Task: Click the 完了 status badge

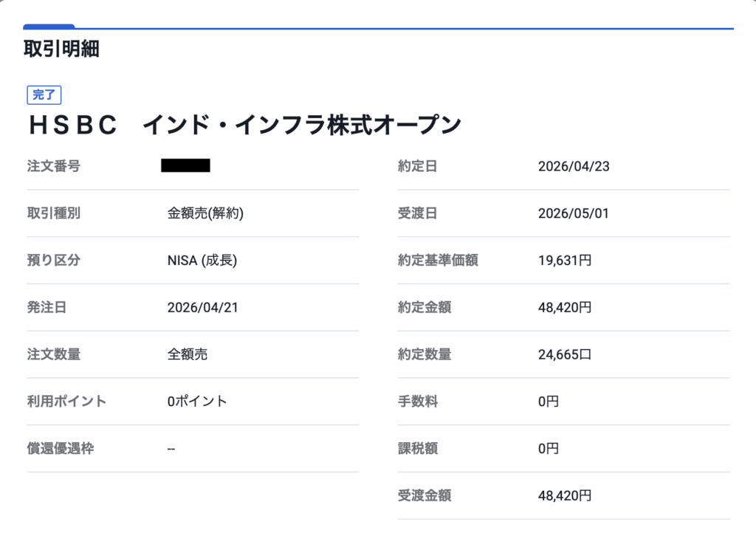Action: pyautogui.click(x=44, y=94)
